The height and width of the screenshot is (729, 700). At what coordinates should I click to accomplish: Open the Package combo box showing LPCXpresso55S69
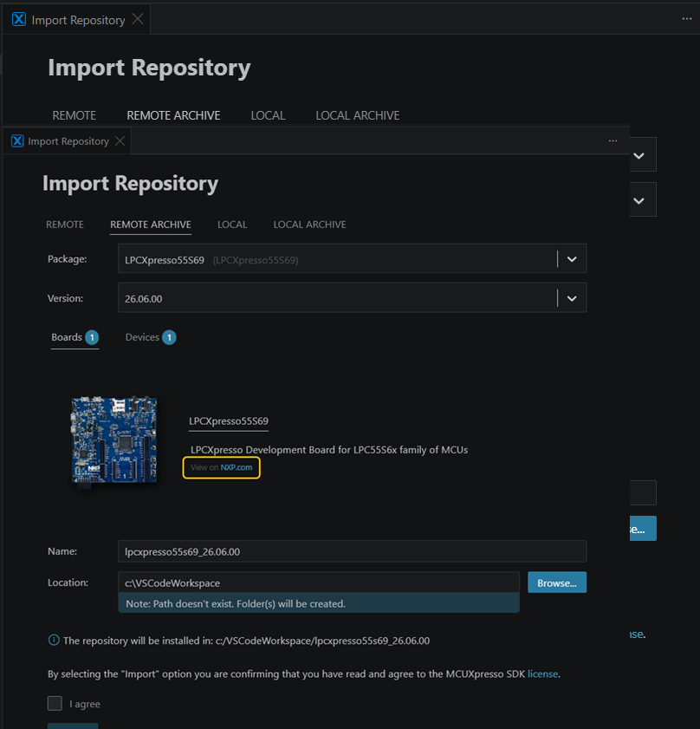click(353, 258)
